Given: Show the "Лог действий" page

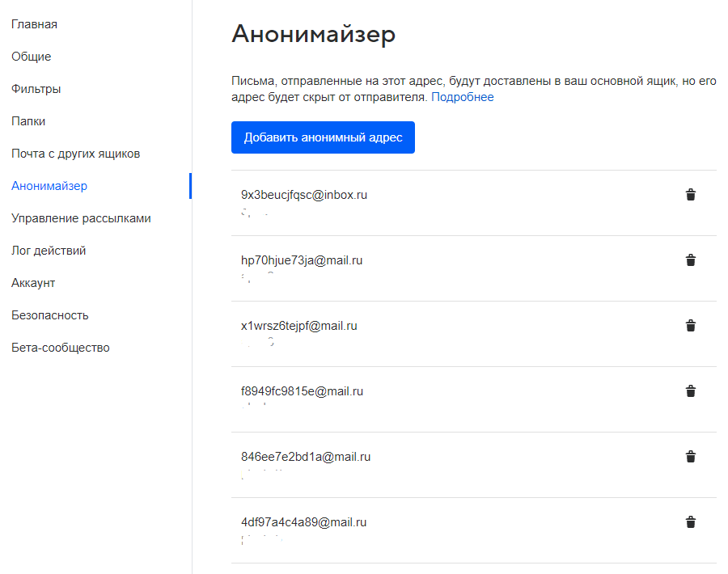Looking at the screenshot, I should [49, 251].
